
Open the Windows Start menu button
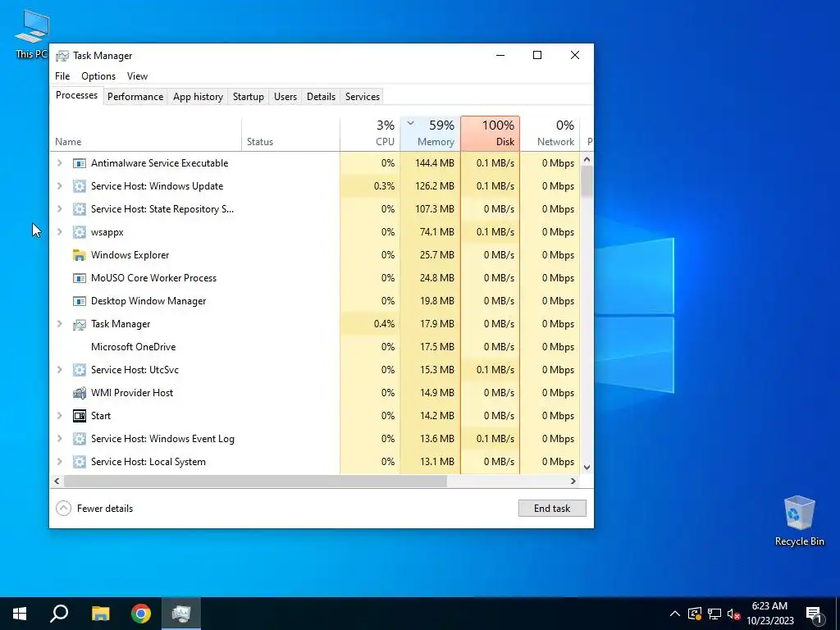click(20, 614)
